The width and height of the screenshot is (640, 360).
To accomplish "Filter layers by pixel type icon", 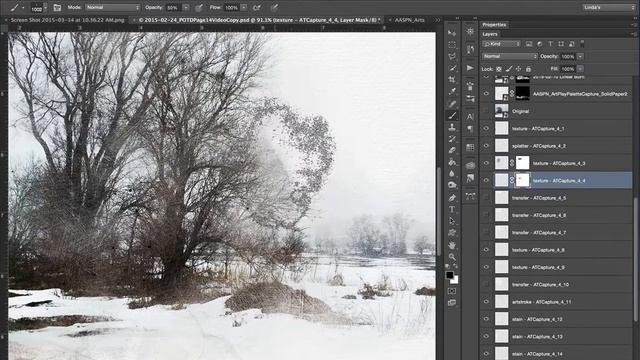I will tap(529, 44).
